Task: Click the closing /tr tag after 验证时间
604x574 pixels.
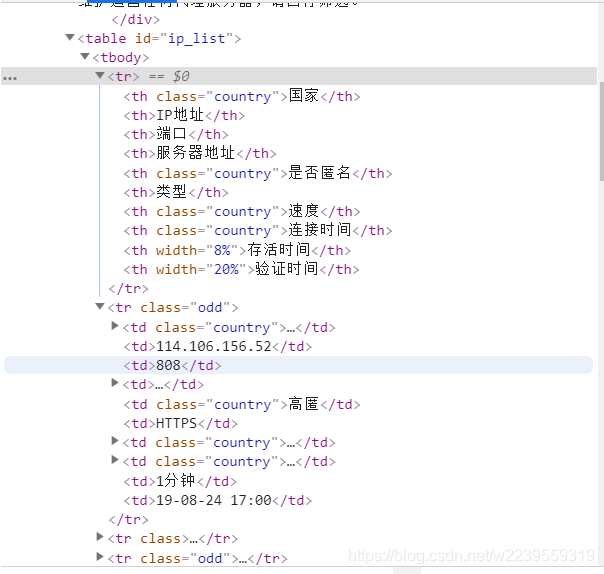Action: 128,289
